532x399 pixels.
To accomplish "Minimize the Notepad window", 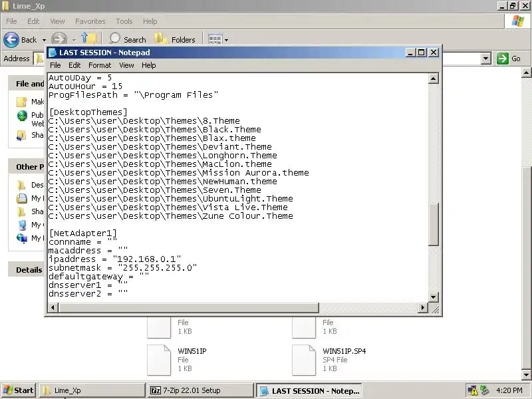I will (x=410, y=53).
